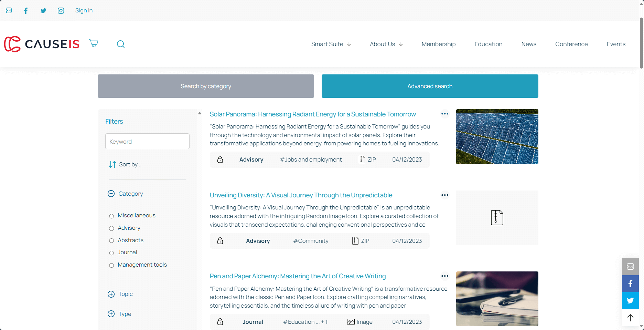Select Miscellaneous category radio
This screenshot has height=330, width=644.
tap(111, 216)
